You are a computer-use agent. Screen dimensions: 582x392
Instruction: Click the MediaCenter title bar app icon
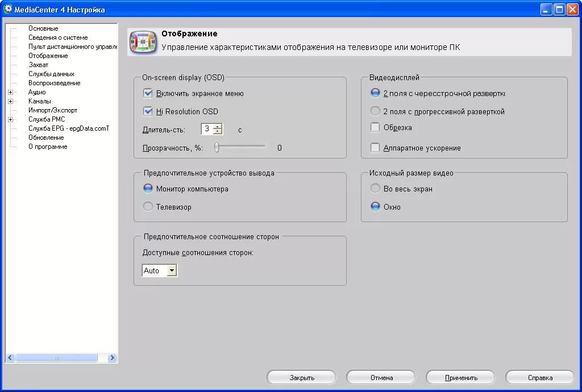(8, 10)
